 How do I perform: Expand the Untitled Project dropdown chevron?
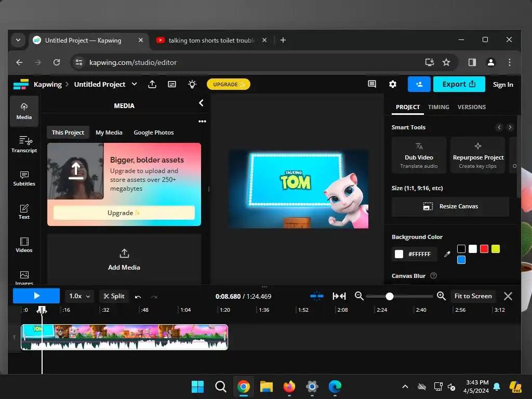[x=135, y=84]
